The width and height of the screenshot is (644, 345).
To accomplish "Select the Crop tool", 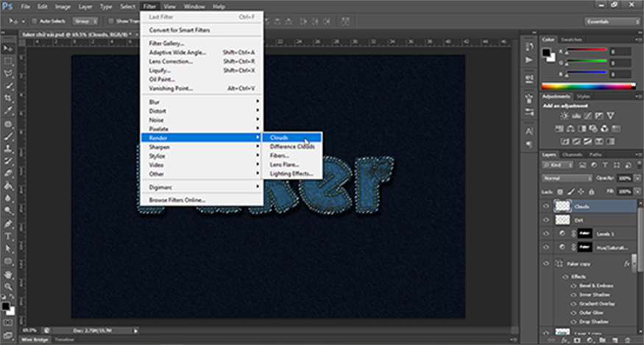I will pyautogui.click(x=8, y=97).
